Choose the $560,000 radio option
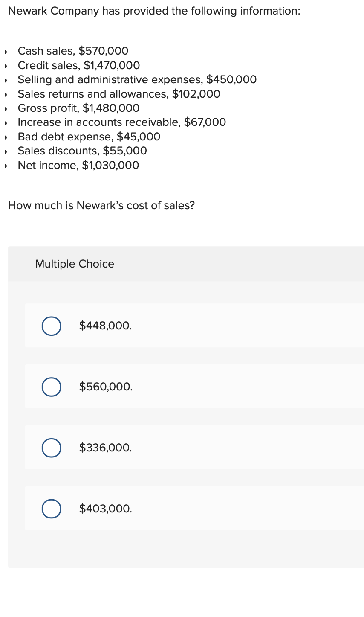Screen dimensions: 364x617 click(51, 387)
